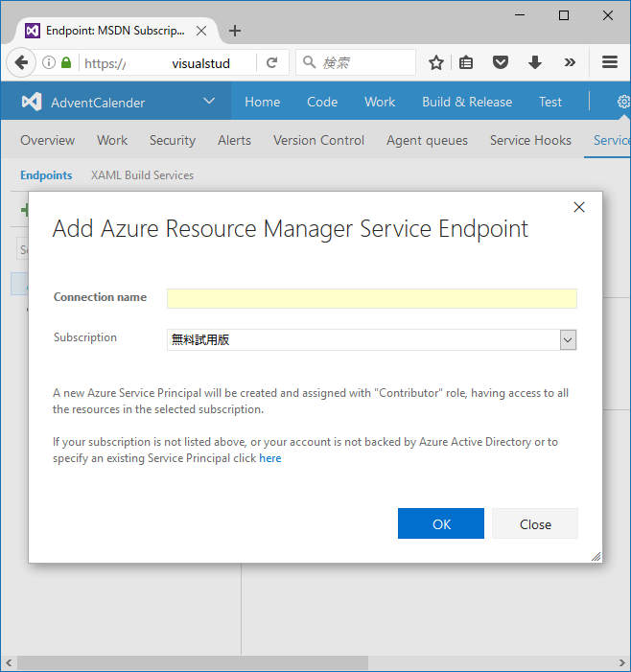Open Work hub in blue bar
The width and height of the screenshot is (631, 672).
(x=380, y=102)
